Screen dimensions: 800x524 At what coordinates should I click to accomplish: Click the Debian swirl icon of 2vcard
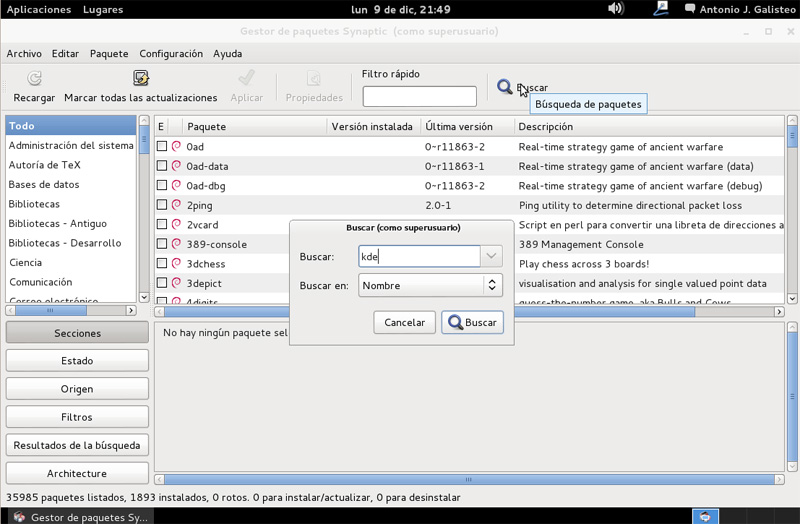177,224
